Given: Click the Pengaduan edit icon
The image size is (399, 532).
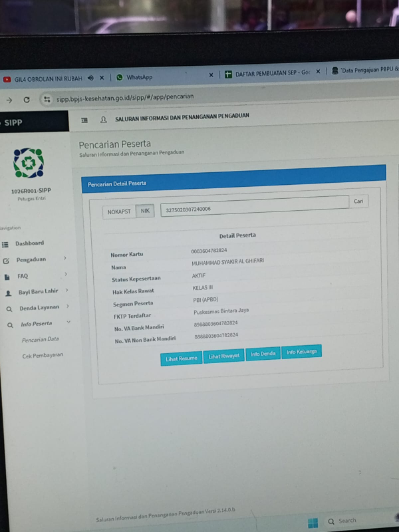Looking at the screenshot, I should pos(6,261).
